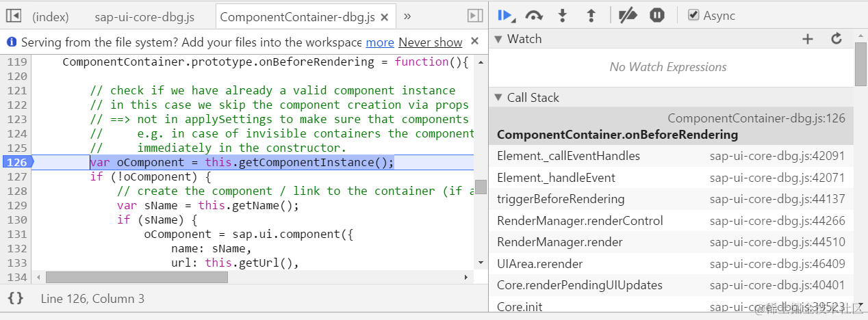This screenshot has width=868, height=320.
Task: Toggle pause on exceptions
Action: (x=657, y=15)
